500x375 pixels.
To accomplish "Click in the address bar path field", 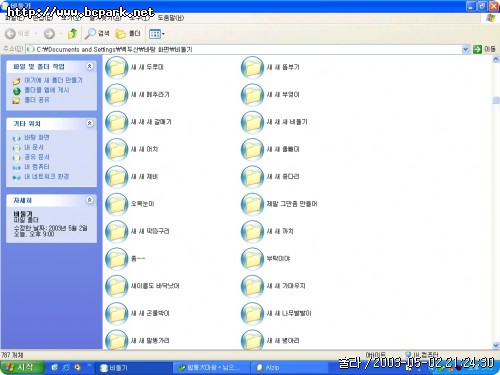I will [243, 49].
